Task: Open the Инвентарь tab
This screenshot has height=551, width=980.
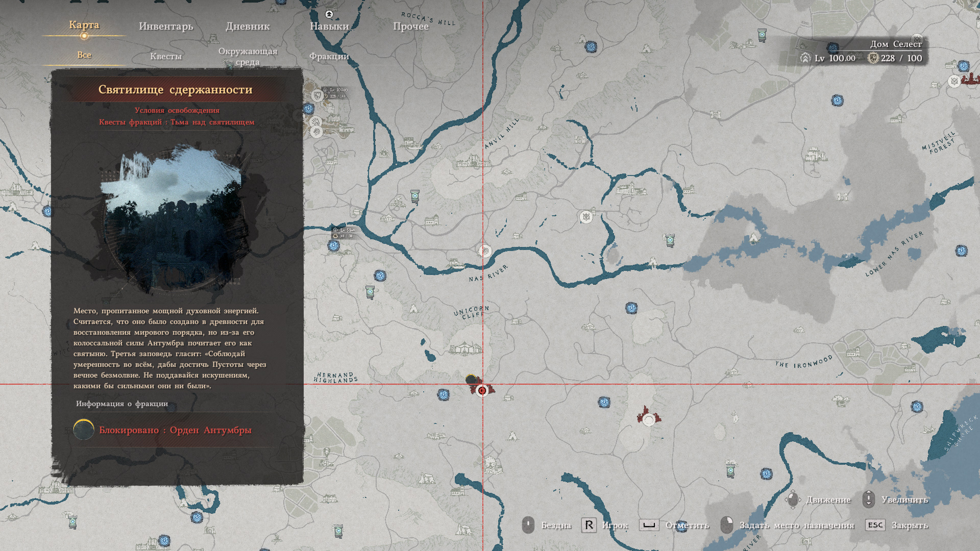Action: click(166, 26)
